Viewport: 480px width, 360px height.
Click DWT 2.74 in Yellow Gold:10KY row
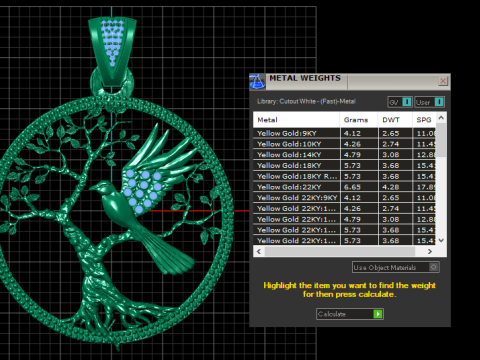(x=395, y=144)
